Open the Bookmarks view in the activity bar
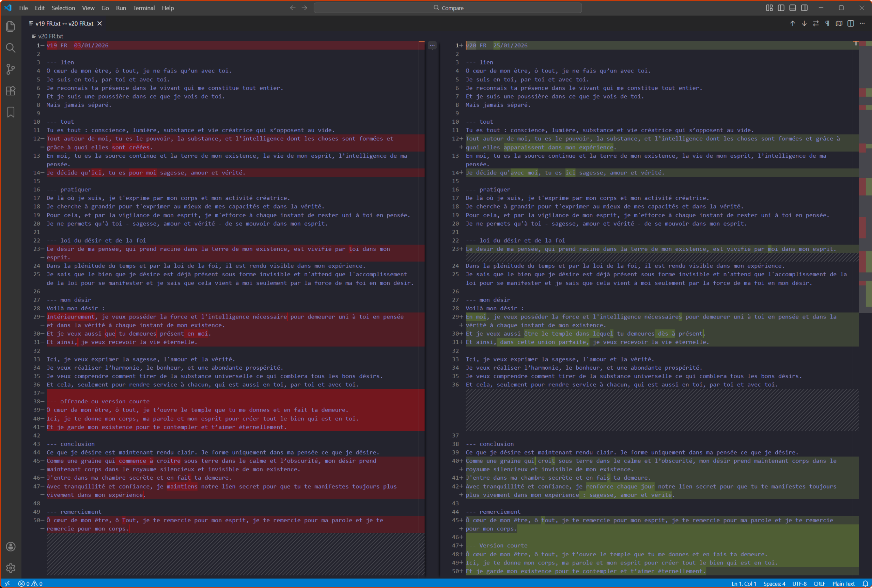Screen dimensions: 872x588 click(x=11, y=112)
